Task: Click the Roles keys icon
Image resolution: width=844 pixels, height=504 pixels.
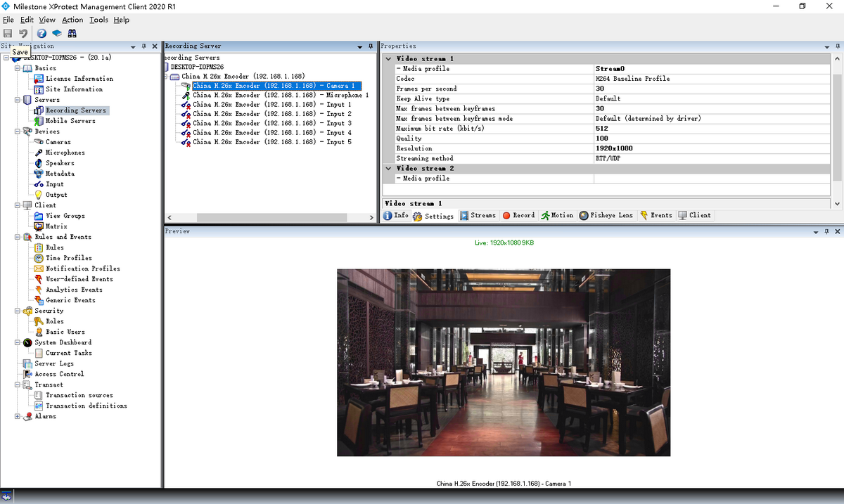Action: (x=39, y=321)
